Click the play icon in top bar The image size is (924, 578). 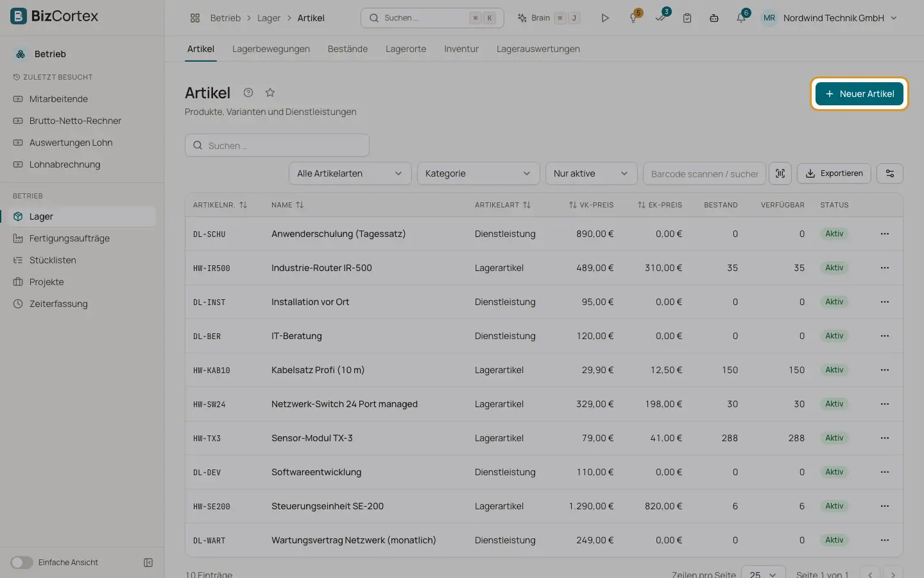click(604, 18)
